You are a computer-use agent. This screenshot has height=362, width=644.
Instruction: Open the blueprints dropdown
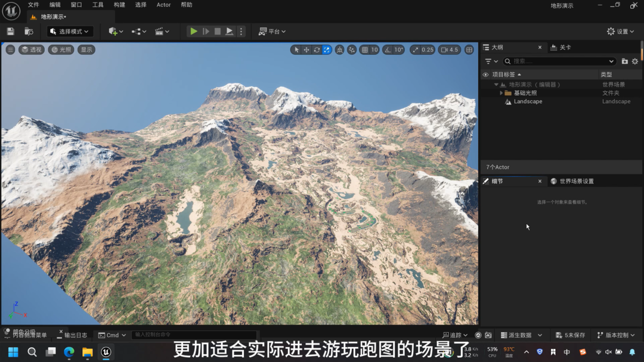139,32
